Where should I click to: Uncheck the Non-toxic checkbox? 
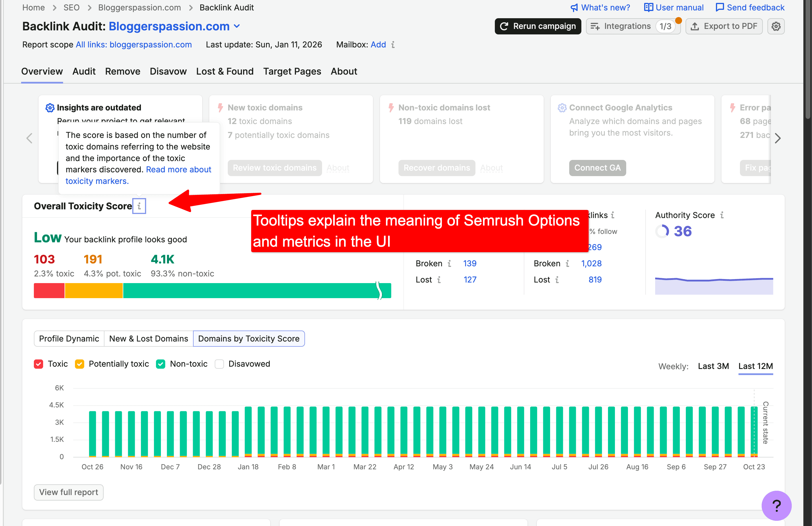click(x=161, y=364)
